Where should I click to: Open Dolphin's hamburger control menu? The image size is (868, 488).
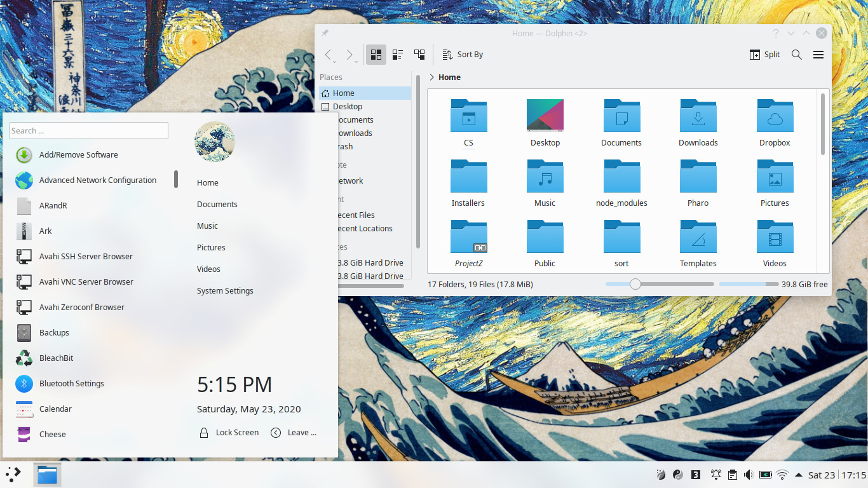(x=818, y=55)
